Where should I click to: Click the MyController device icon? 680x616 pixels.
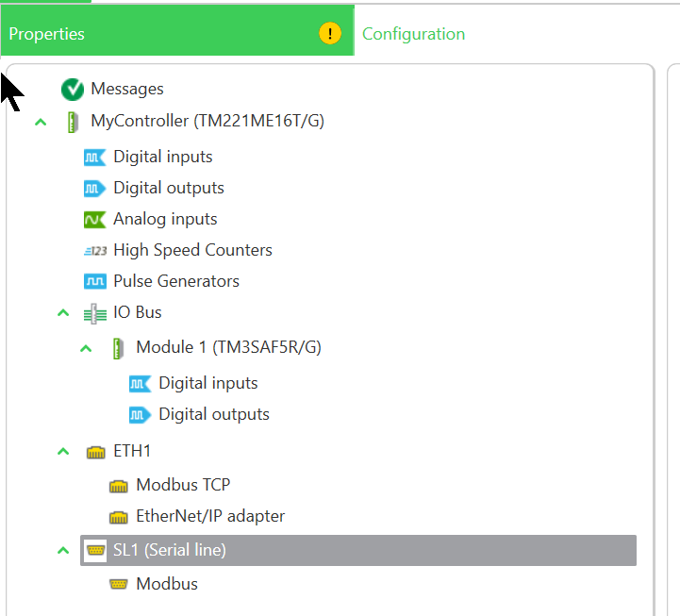(x=73, y=122)
